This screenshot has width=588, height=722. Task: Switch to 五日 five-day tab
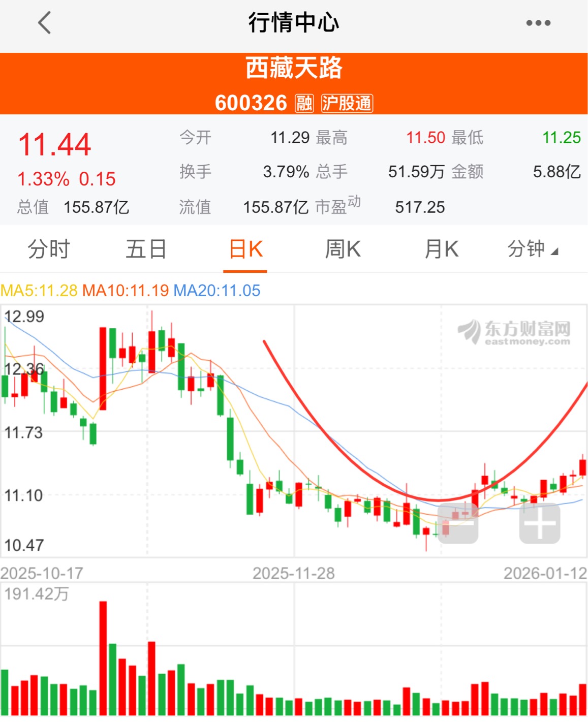click(146, 249)
